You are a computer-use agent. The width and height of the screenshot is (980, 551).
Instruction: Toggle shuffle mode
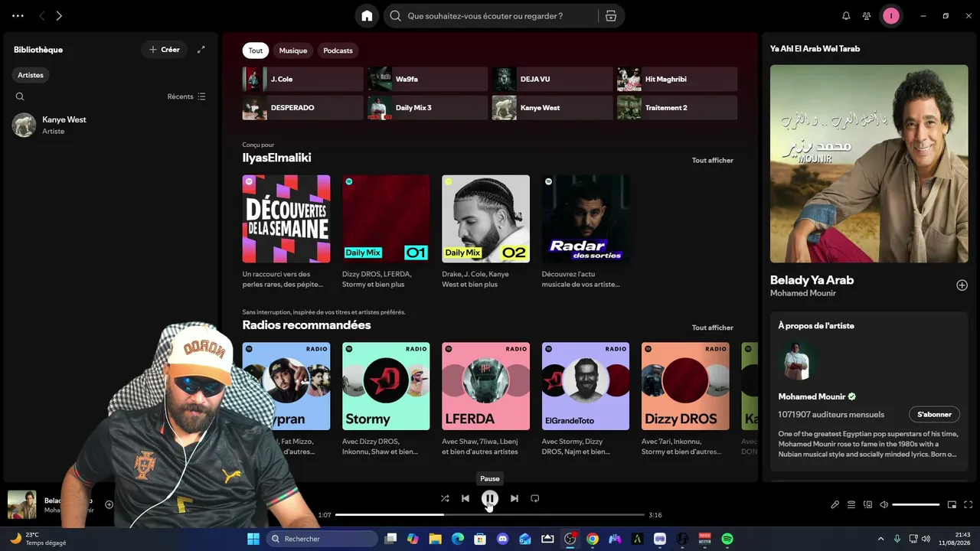[445, 498]
